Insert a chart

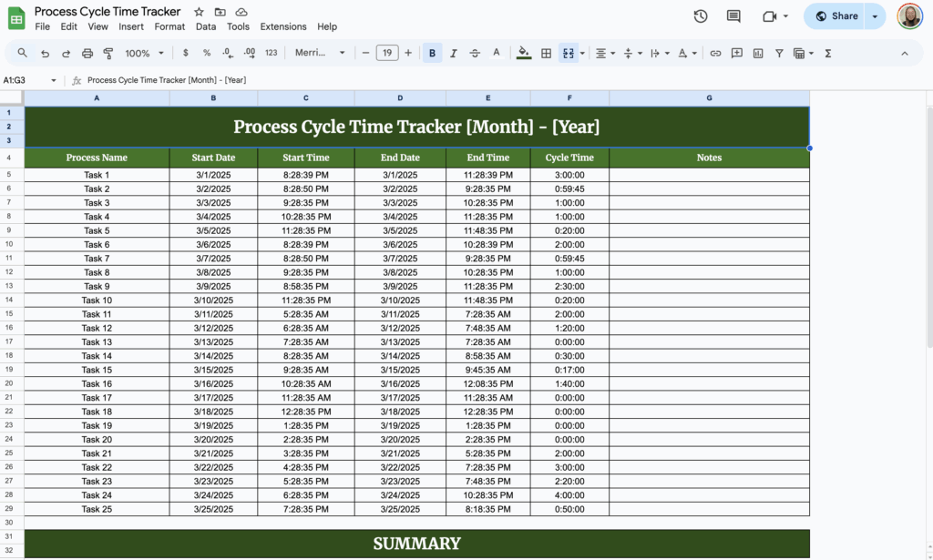coord(757,53)
